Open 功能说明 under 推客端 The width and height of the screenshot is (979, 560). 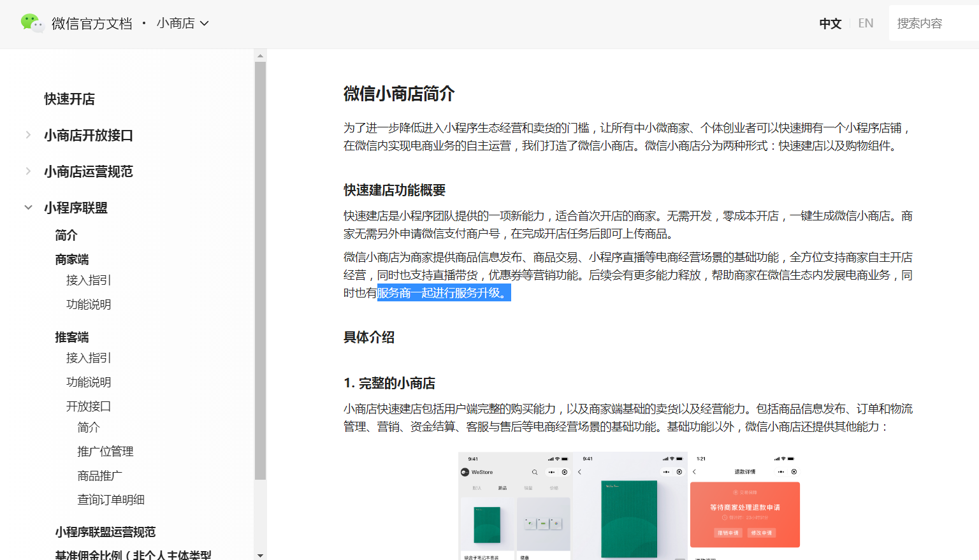point(89,382)
